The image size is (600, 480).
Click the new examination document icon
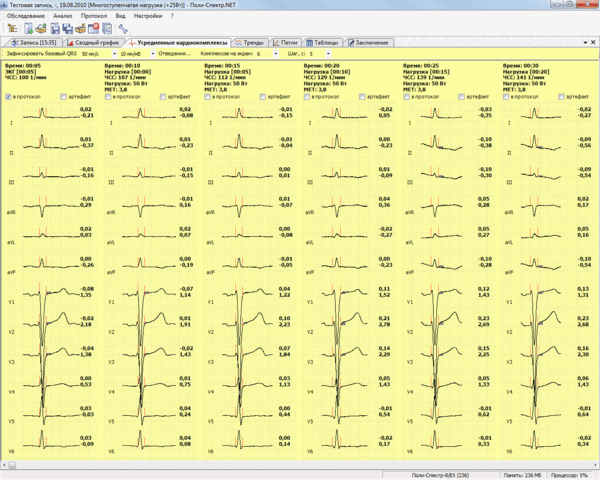28,28
